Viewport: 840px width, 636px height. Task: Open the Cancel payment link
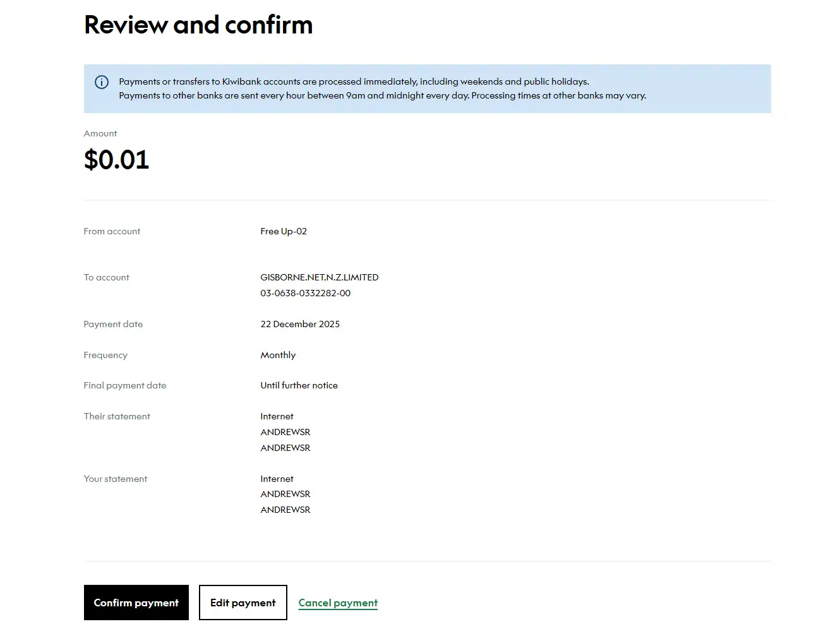(338, 603)
